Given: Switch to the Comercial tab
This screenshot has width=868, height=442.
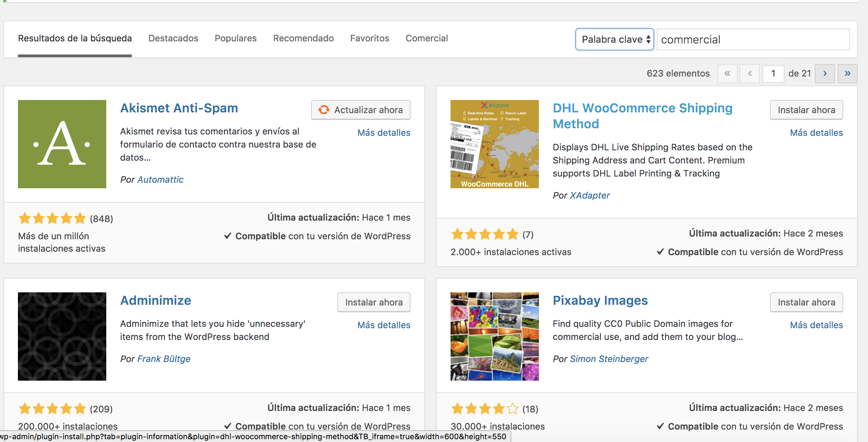Looking at the screenshot, I should (x=427, y=38).
